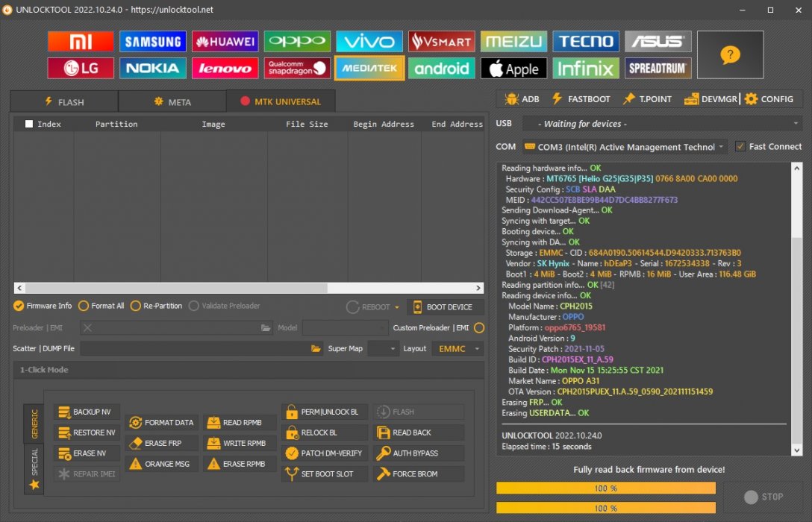Open the Super Map dropdown

tap(383, 349)
